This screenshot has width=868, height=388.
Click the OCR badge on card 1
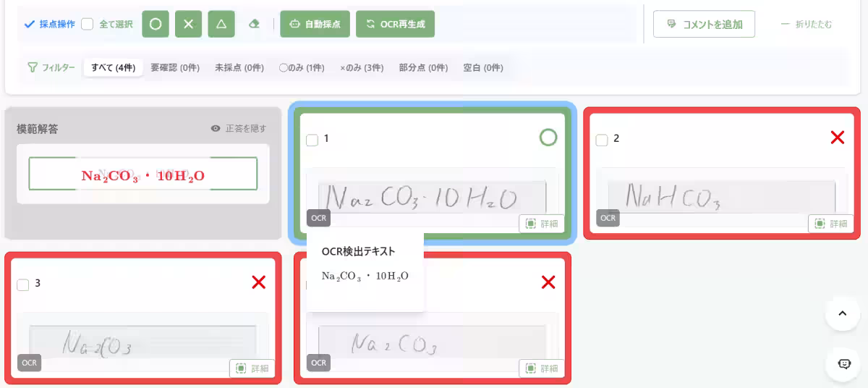[319, 218]
